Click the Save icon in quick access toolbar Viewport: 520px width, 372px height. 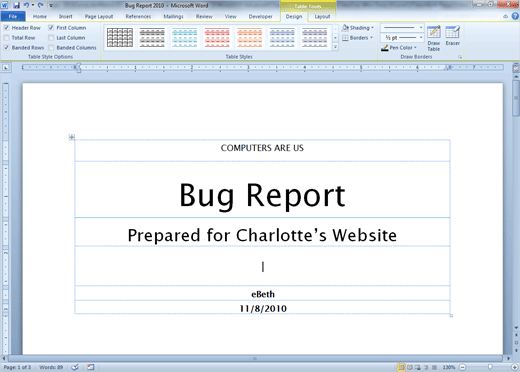[16, 5]
